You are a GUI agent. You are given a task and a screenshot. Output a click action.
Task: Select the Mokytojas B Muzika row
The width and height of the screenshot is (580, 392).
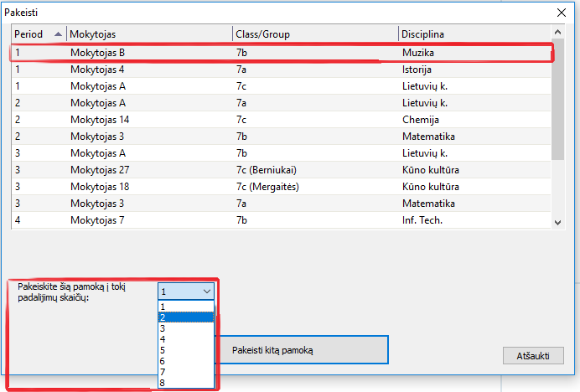pos(277,53)
